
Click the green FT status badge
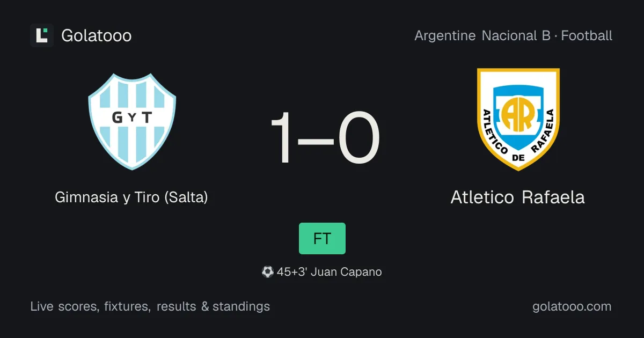(322, 238)
